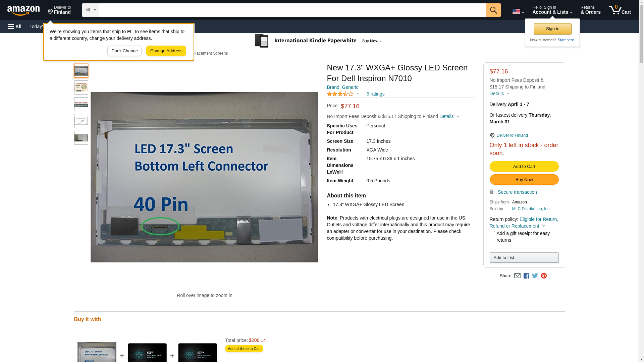Expand Add to List dropdown
The width and height of the screenshot is (644, 362).
[524, 258]
